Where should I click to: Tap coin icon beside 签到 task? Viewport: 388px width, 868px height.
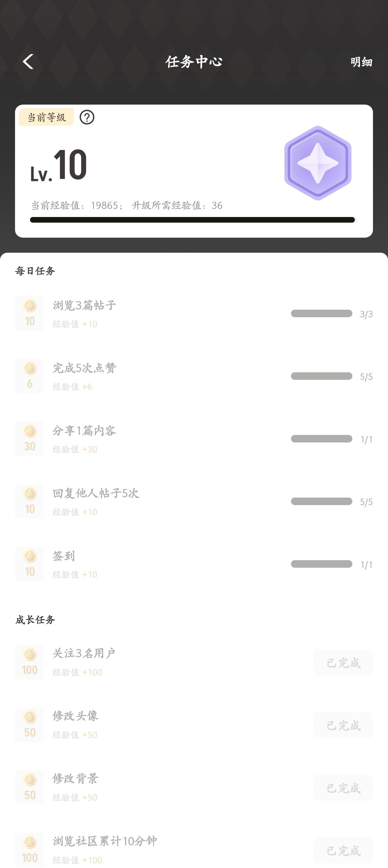(x=30, y=564)
